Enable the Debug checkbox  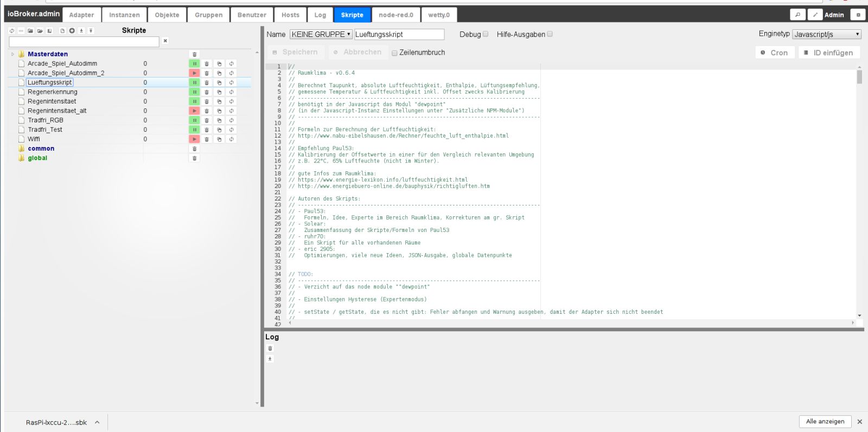pyautogui.click(x=486, y=34)
